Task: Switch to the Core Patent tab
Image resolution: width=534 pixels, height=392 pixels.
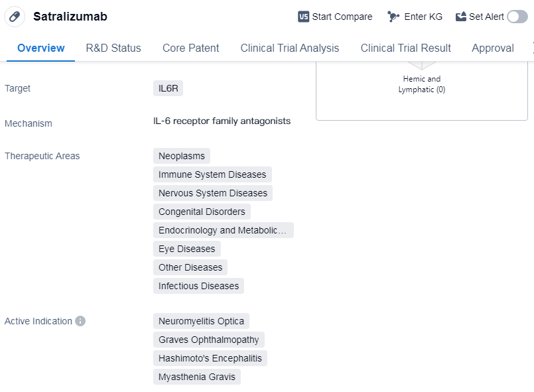Action: tap(190, 48)
